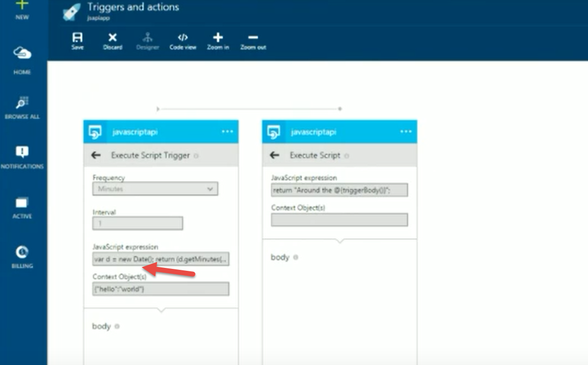Open ellipsis menu on right javascriptapi card

[x=406, y=132]
